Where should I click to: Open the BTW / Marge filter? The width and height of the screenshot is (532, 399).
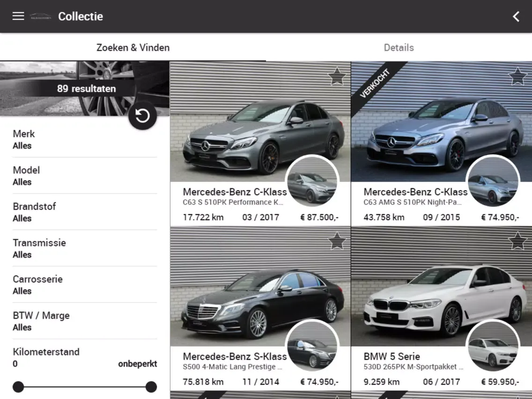pos(85,321)
